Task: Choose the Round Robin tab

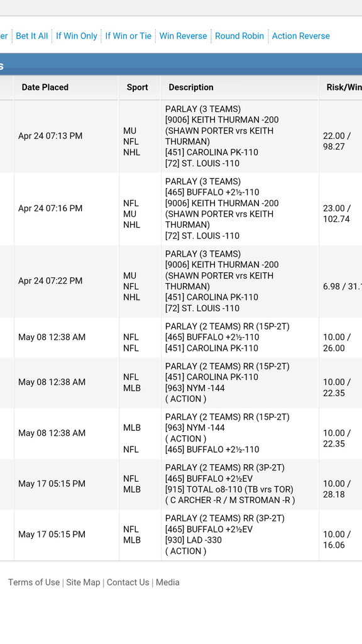Action: pos(239,36)
